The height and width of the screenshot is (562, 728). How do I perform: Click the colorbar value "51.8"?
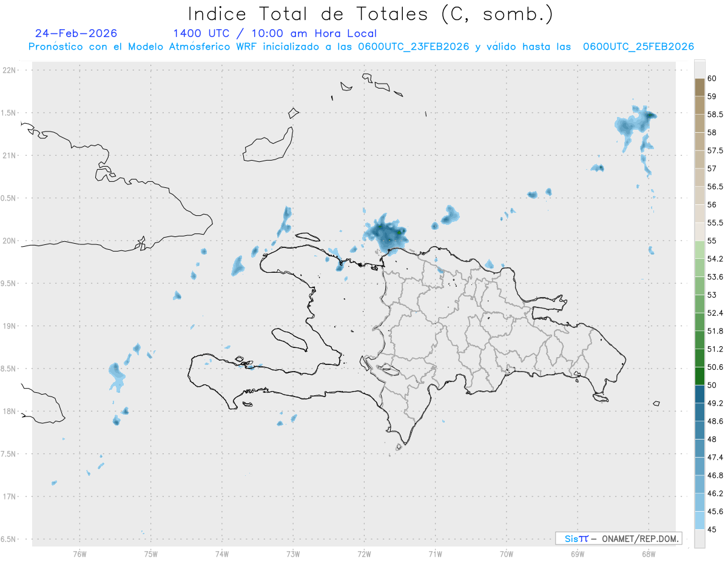(x=715, y=331)
